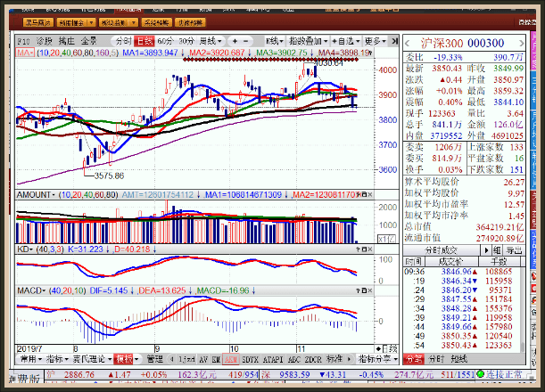Zoom out chart with minus button
Image resolution: width=545 pixels, height=392 pixels.
click(x=245, y=41)
